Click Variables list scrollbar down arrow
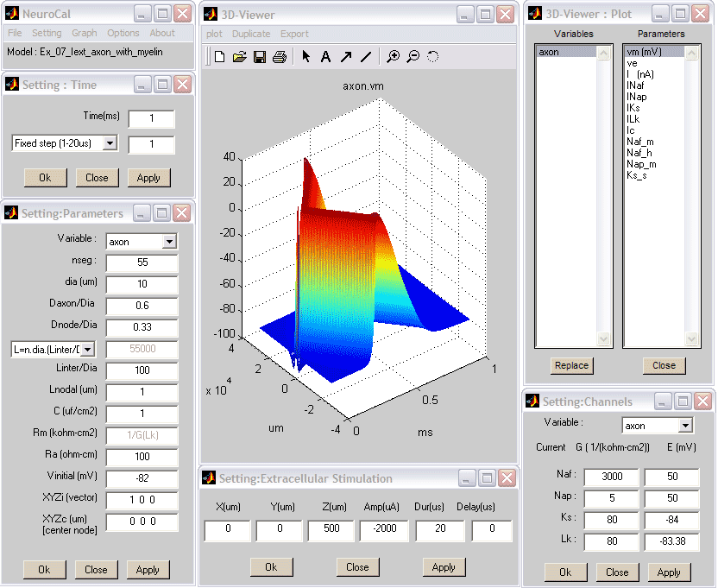 click(603, 339)
